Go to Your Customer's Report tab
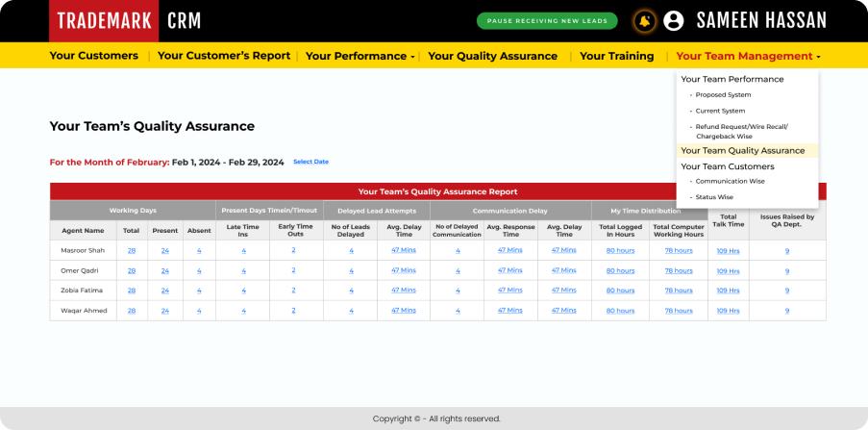Screen dimensions: 868x430 tap(223, 56)
